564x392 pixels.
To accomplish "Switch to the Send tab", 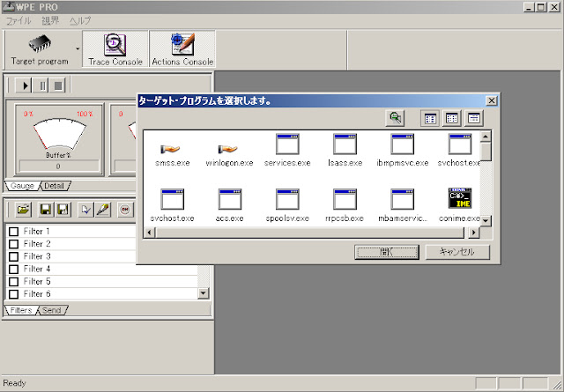I will [52, 310].
